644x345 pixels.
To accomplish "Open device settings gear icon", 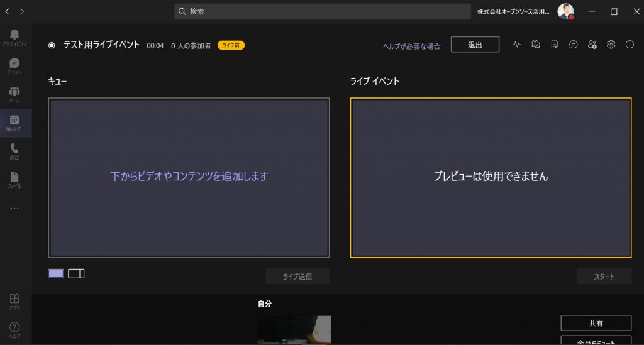I will click(x=611, y=45).
